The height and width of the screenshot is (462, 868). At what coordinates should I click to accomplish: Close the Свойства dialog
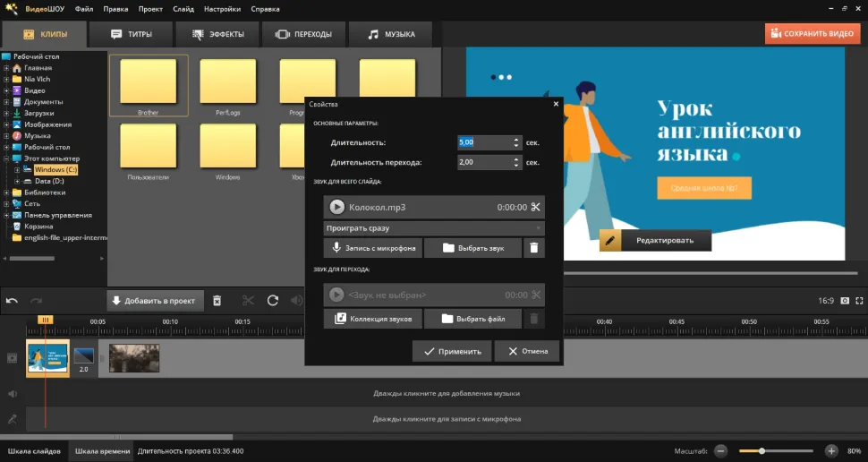point(556,104)
